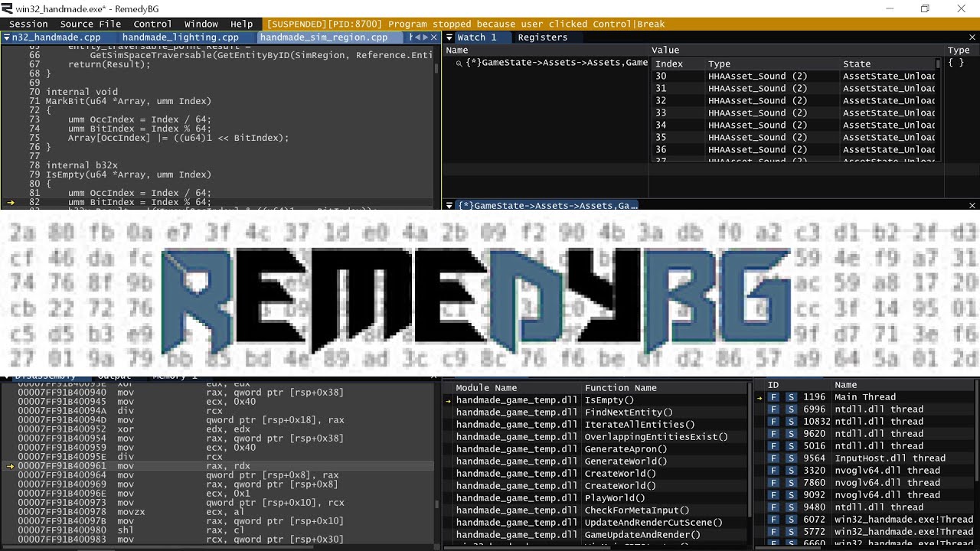Click the F icon on thread 5772
980x551 pixels.
(x=774, y=532)
